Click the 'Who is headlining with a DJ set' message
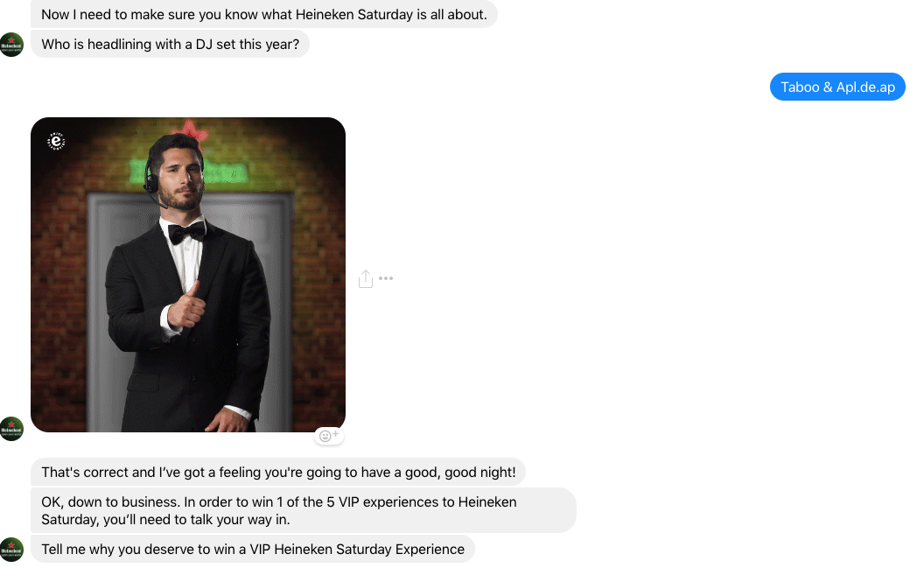924x568 pixels. 171,44
